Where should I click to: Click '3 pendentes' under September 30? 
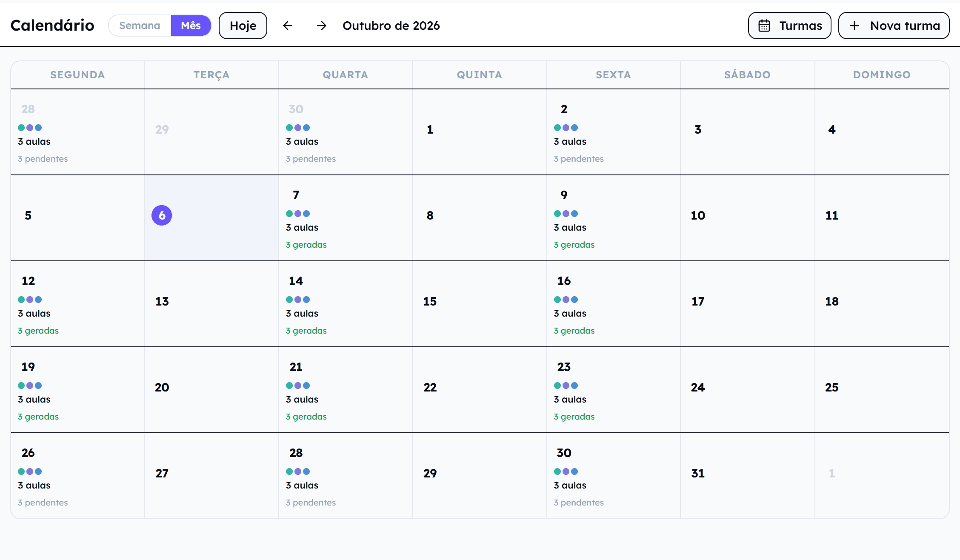(311, 159)
